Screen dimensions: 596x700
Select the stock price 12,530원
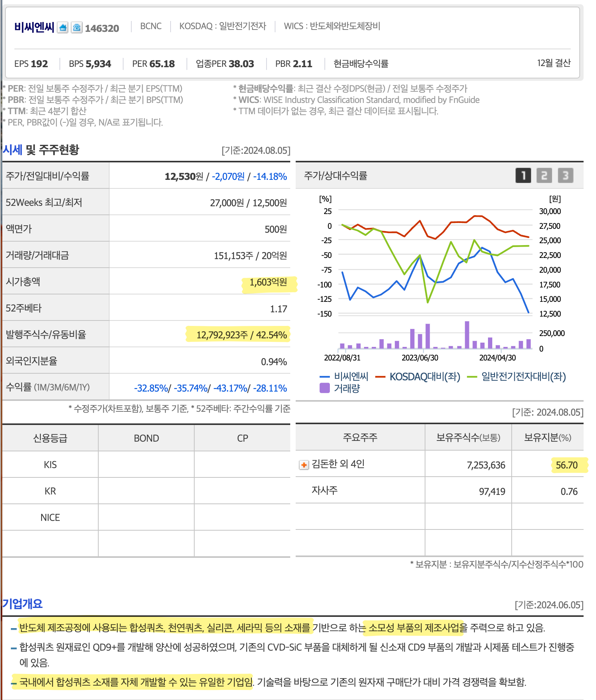coord(184,176)
